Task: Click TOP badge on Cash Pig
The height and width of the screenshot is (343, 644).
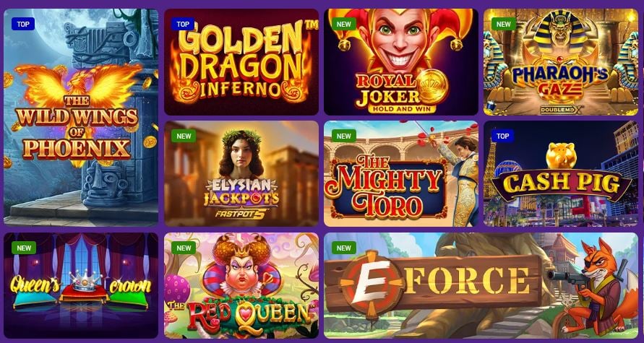Action: 503,136
